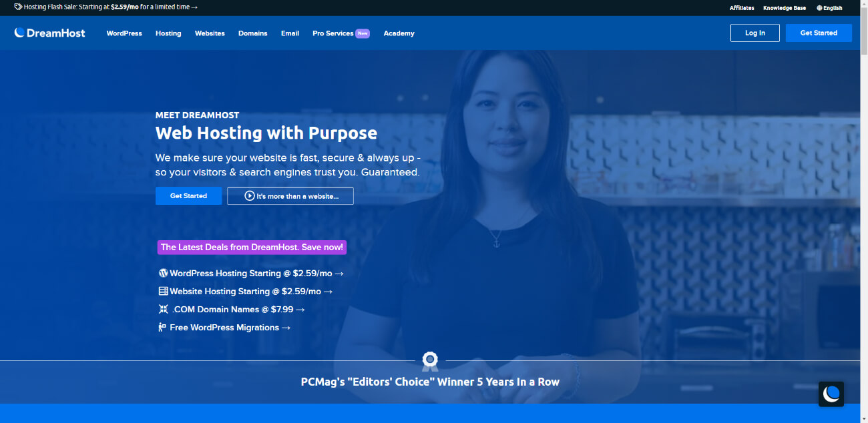Expand the Hosting navigation menu
The height and width of the screenshot is (423, 868).
pyautogui.click(x=168, y=33)
